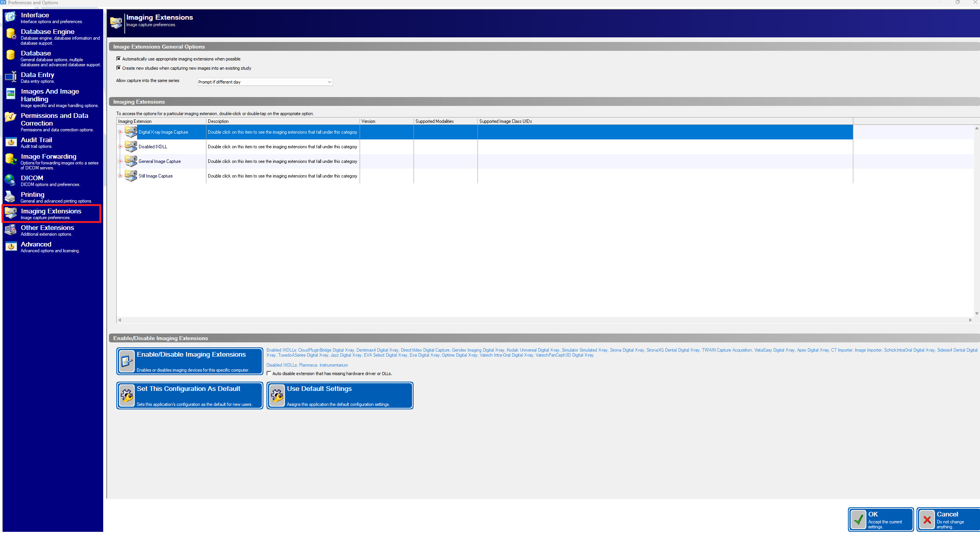Click the gear icon on Use Default Settings

point(277,396)
